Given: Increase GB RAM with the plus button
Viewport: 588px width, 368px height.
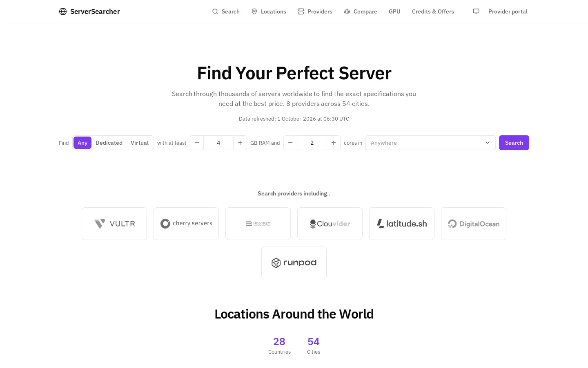Looking at the screenshot, I should tap(240, 143).
